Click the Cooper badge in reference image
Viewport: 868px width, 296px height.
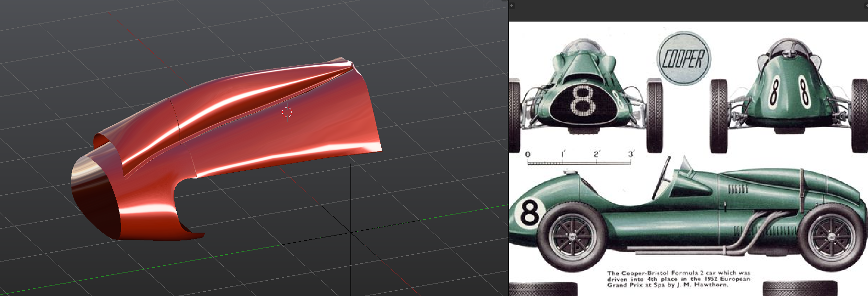pyautogui.click(x=684, y=59)
